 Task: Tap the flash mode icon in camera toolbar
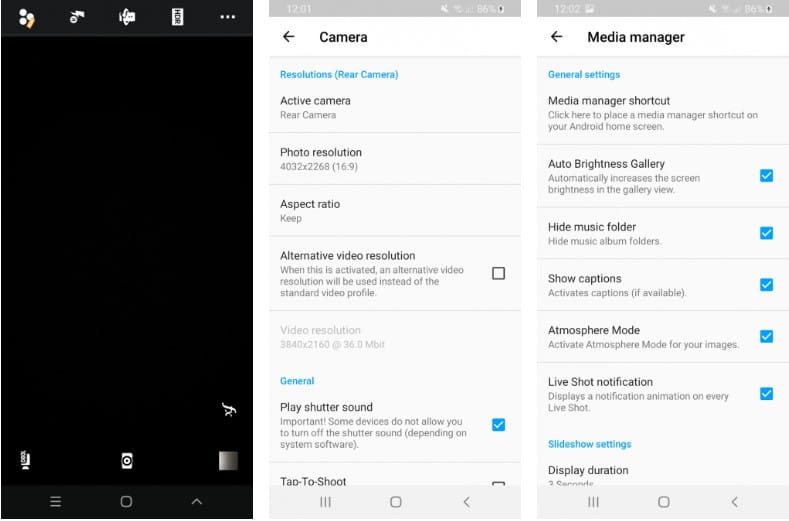(x=76, y=17)
